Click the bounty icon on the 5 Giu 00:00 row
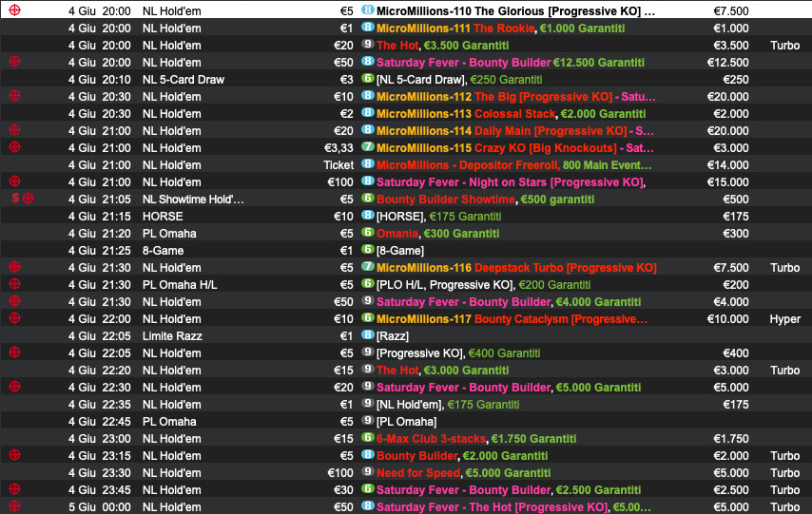This screenshot has height=514, width=812. point(14,505)
